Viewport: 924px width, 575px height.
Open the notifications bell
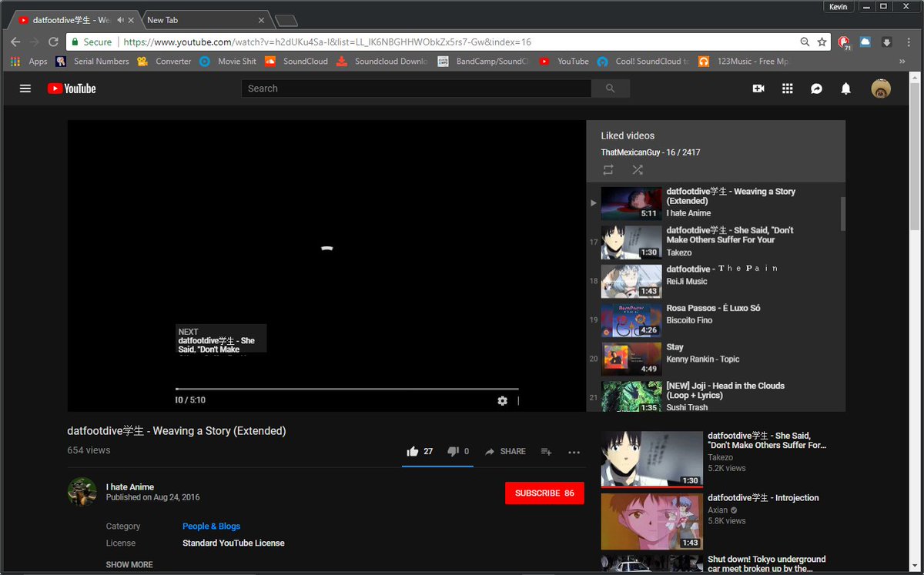click(x=845, y=89)
